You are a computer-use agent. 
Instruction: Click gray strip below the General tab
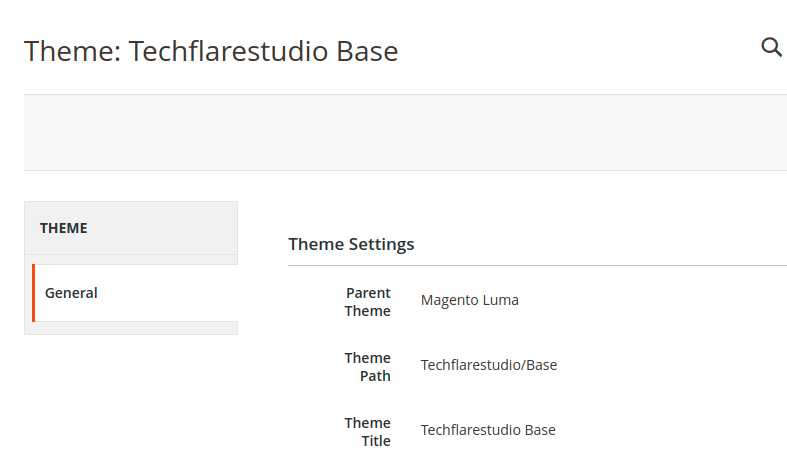coord(131,328)
